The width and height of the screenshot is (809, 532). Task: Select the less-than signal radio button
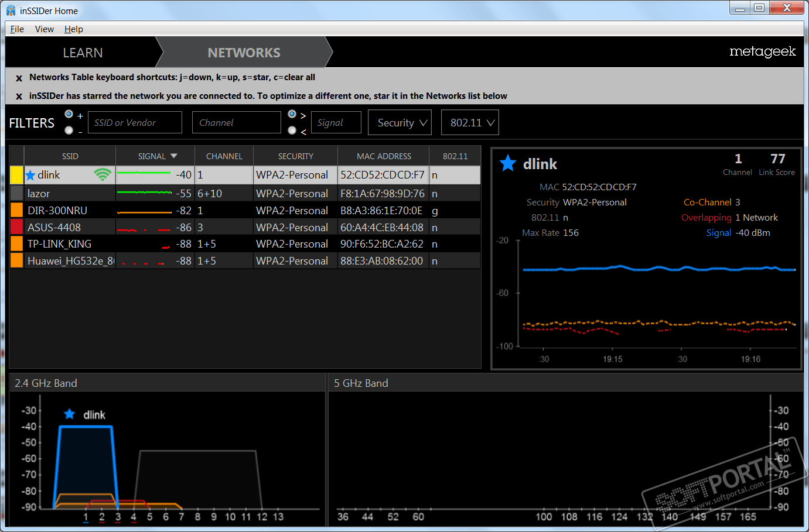pyautogui.click(x=292, y=131)
